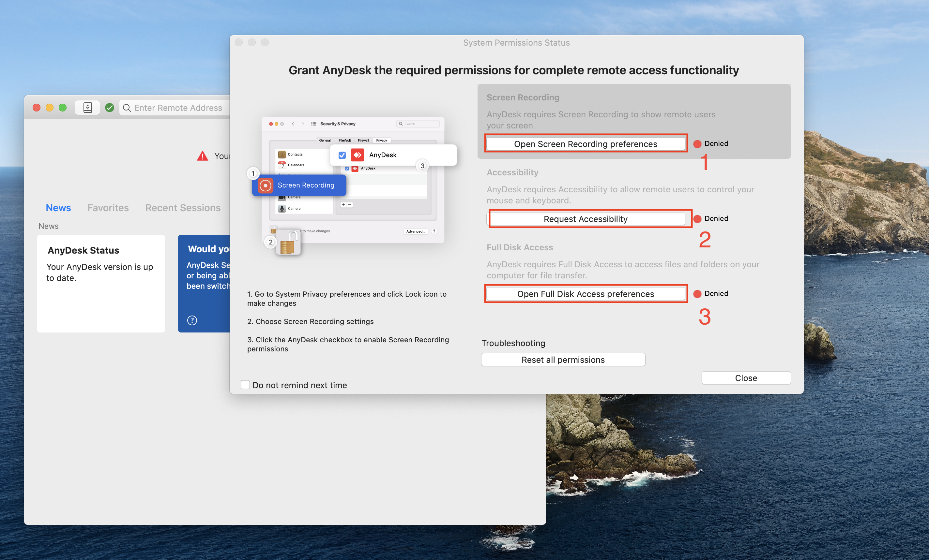Click the green zoom button of AnyDesk window
The width and height of the screenshot is (929, 560).
tap(63, 108)
